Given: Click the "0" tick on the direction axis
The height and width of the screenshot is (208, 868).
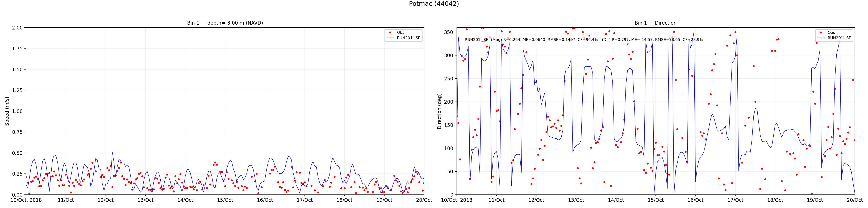Looking at the screenshot, I should 452,194.
